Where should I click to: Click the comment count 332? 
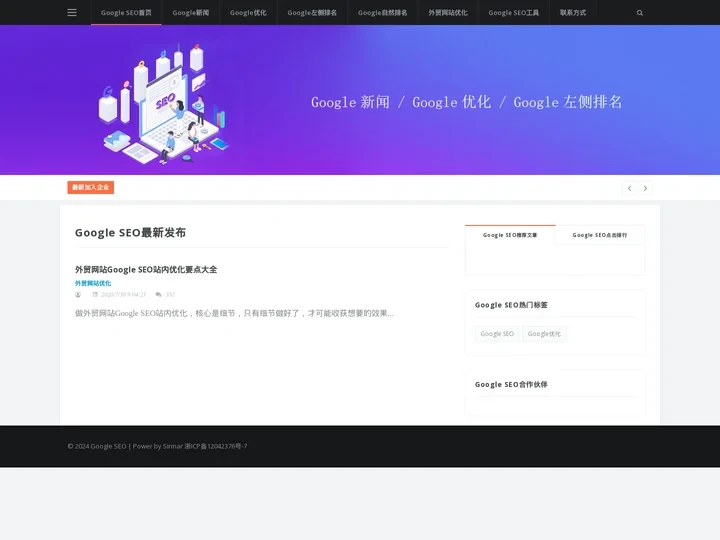coord(170,294)
